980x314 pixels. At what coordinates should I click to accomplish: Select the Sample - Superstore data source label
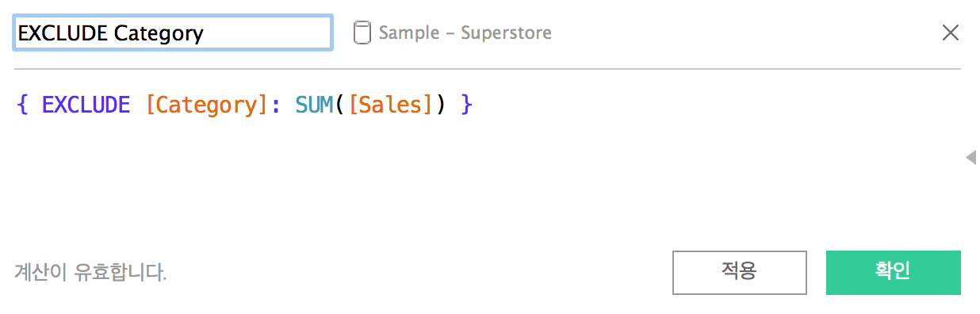pyautogui.click(x=465, y=33)
